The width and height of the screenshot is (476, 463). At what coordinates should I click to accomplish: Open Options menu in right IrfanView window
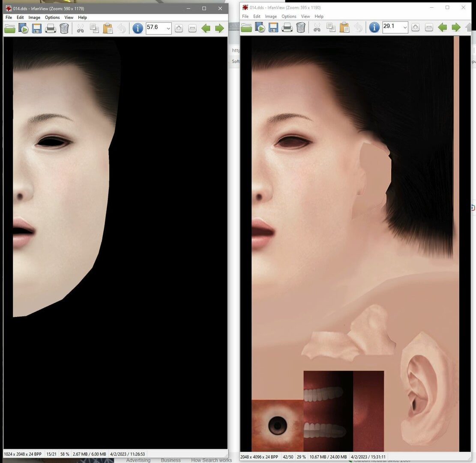tap(289, 16)
